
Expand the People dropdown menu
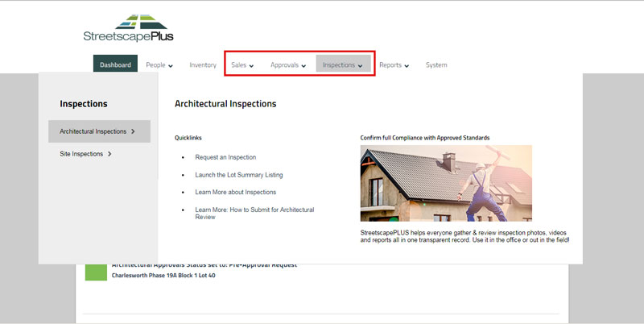pos(159,65)
